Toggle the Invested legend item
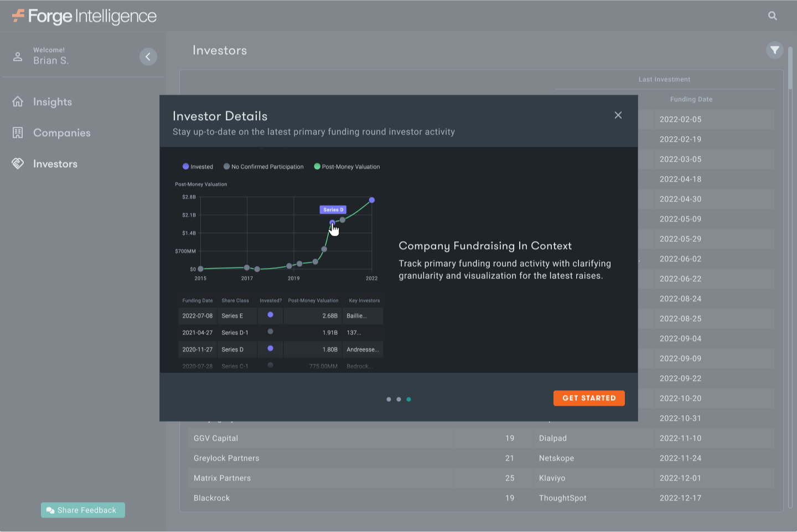 [x=198, y=166]
